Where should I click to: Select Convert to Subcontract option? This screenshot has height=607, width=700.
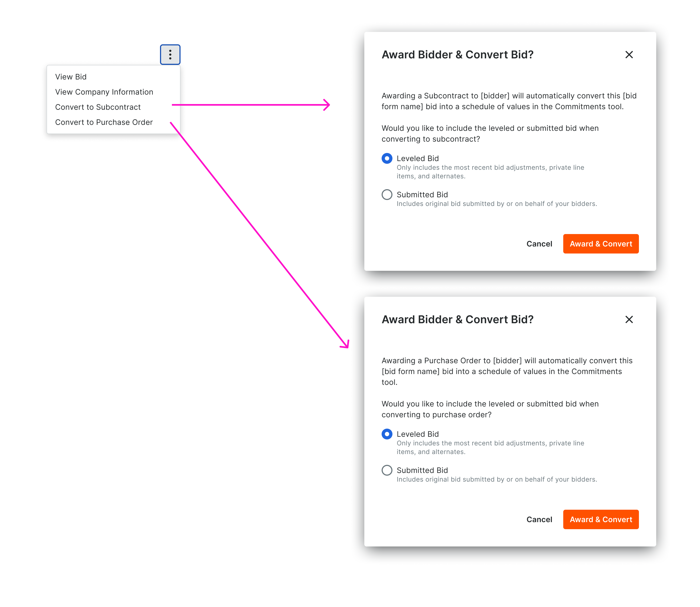click(98, 107)
